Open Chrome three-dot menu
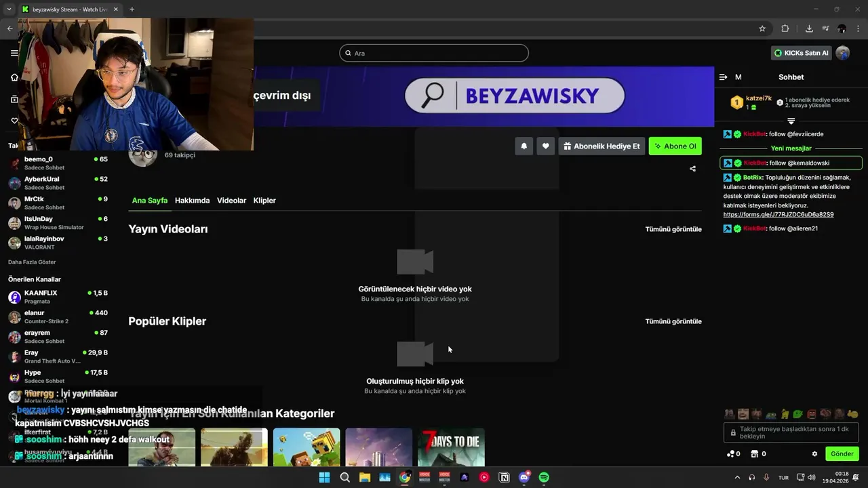 point(859,28)
